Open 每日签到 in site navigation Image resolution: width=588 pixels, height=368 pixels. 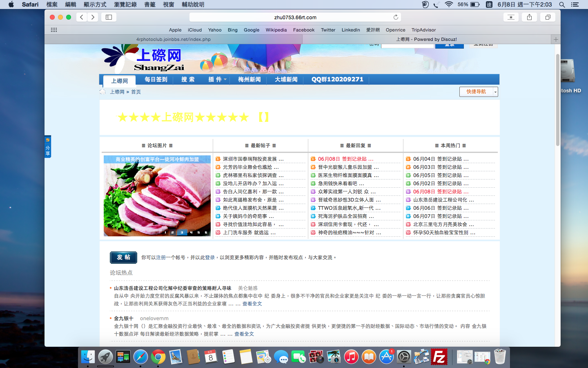coord(156,79)
